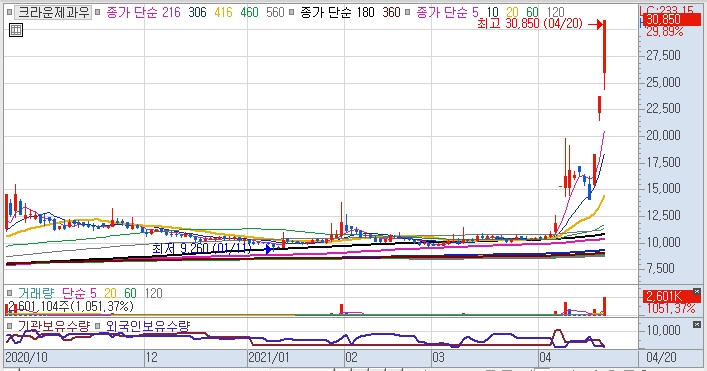Click the 20,000 price axis label
Image resolution: width=707 pixels, height=371 pixels.
[x=663, y=135]
